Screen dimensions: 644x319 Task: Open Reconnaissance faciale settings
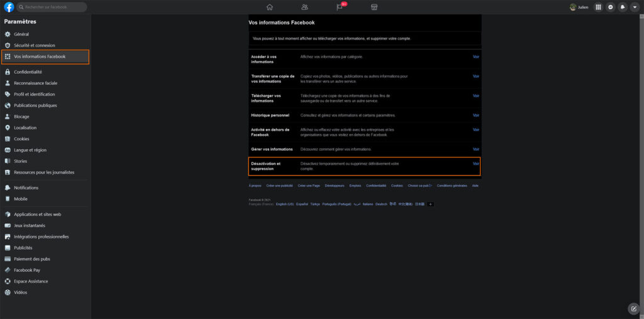coord(45,83)
